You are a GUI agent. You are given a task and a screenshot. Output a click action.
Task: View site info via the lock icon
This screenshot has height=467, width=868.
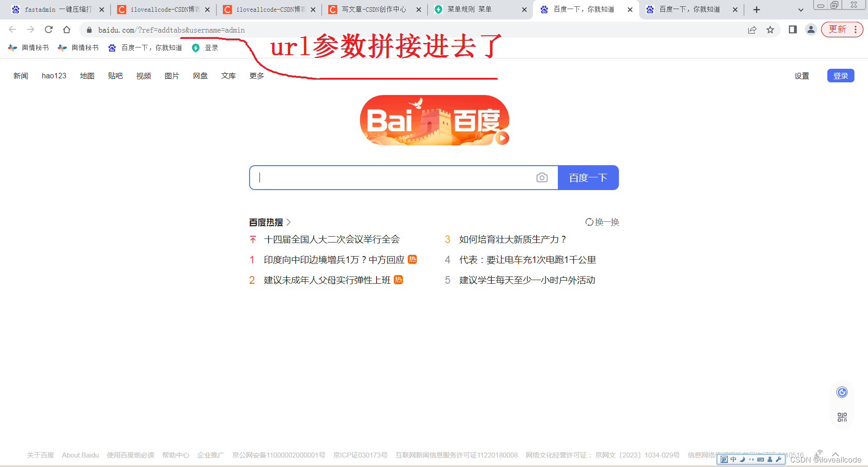89,30
